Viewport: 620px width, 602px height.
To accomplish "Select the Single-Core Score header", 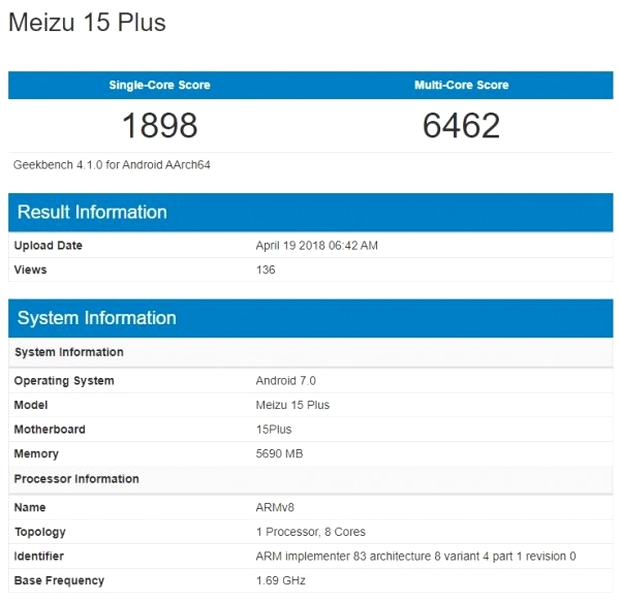I will (159, 85).
